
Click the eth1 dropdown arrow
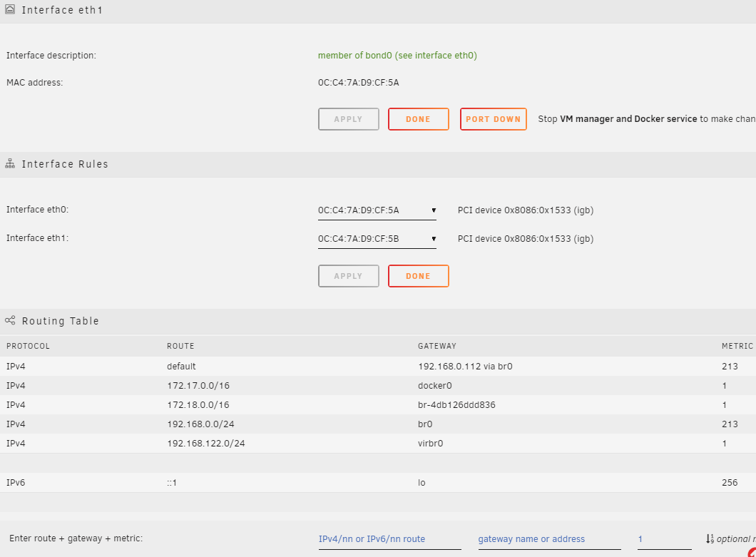tap(434, 239)
